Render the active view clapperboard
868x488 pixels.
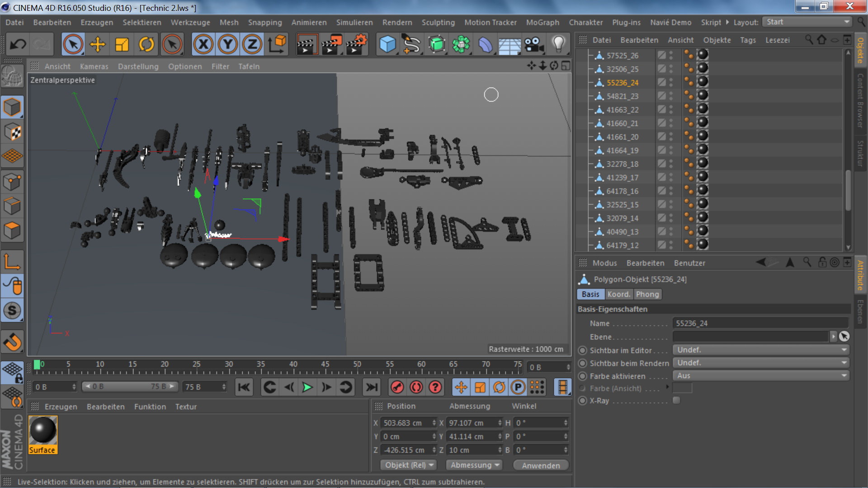[x=307, y=44]
